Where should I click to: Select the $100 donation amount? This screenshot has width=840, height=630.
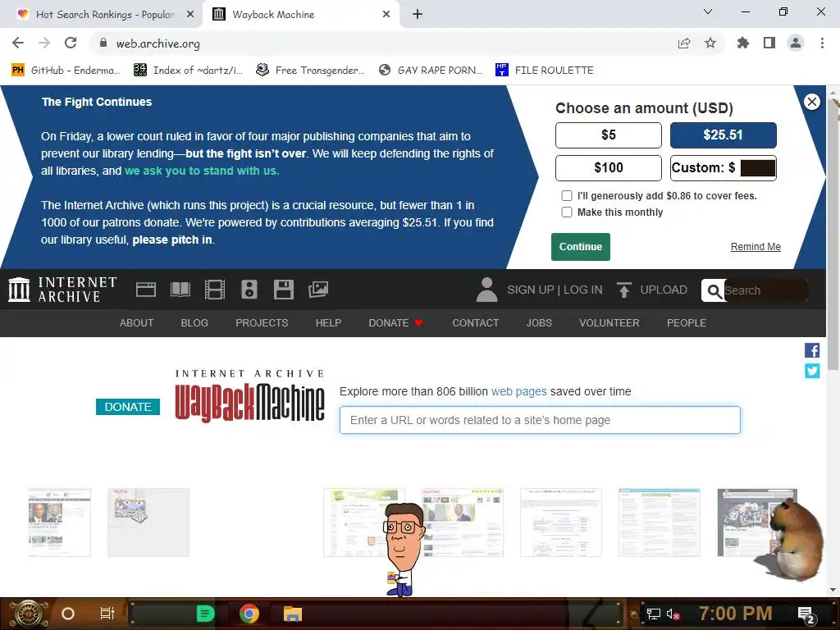[609, 168]
